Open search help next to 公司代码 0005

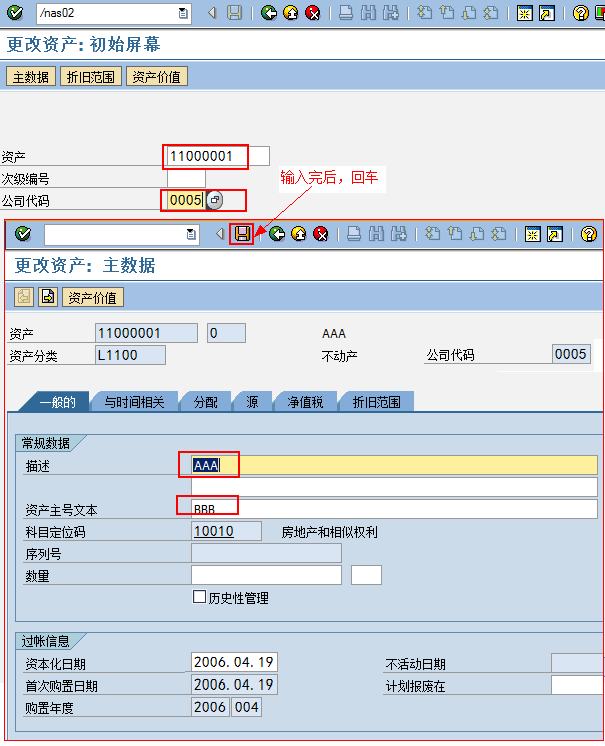215,200
